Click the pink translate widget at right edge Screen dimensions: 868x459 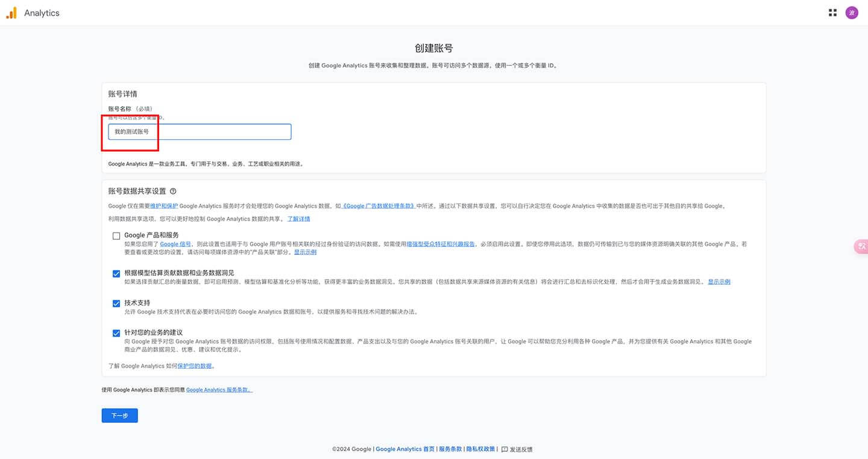click(x=861, y=246)
